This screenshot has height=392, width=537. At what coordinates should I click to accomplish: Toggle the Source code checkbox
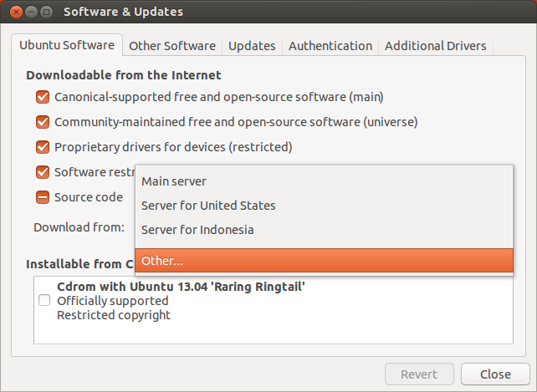(x=43, y=198)
